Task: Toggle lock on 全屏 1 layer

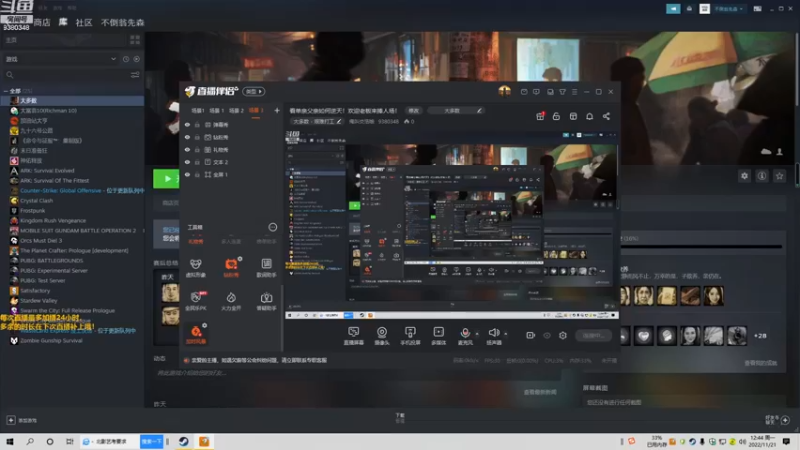Action: pyautogui.click(x=197, y=174)
